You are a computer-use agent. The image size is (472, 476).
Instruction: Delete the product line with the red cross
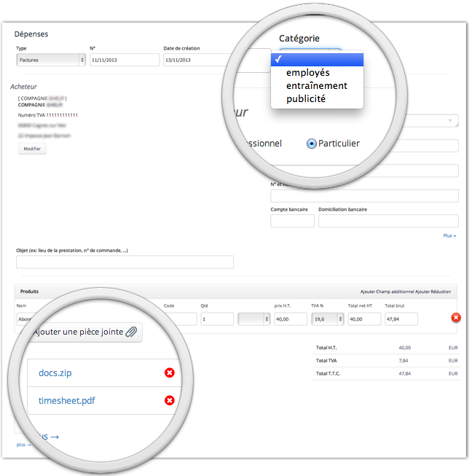[456, 318]
